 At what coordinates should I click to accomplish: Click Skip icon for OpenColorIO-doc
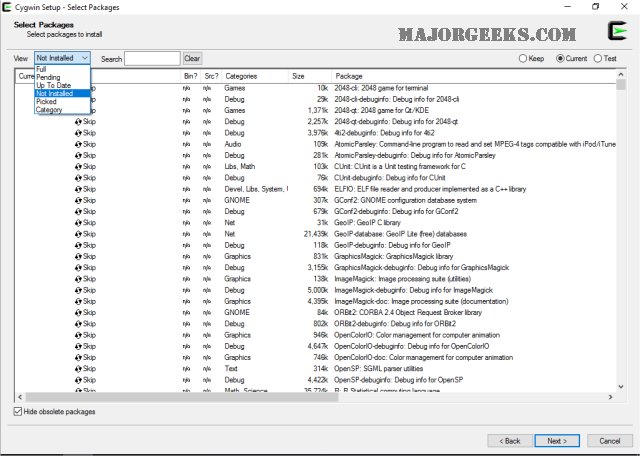coord(78,358)
